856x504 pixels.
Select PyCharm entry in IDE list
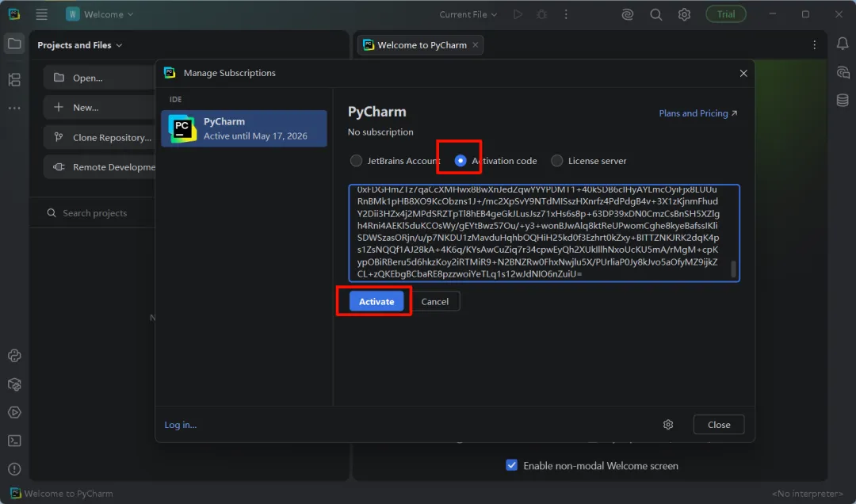coord(244,128)
